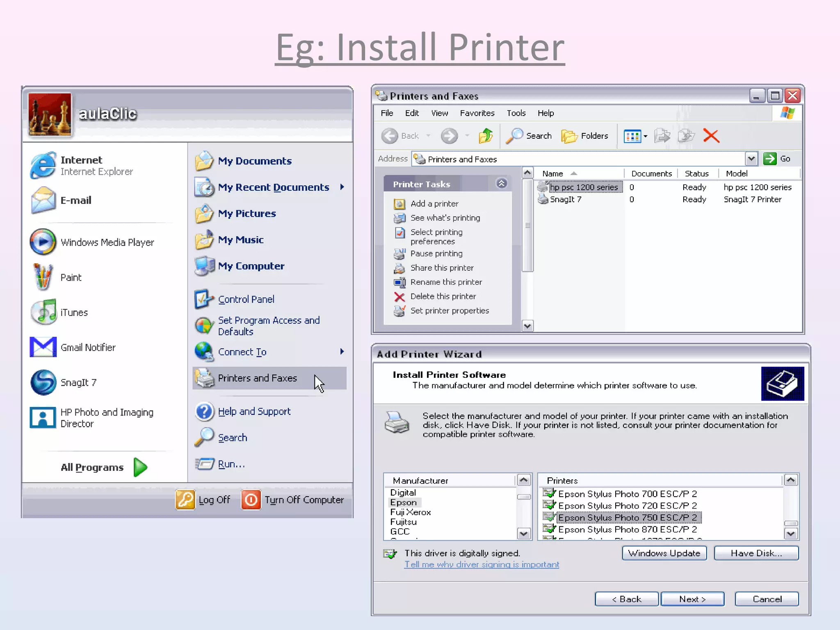Open My Pictures folder

(236, 213)
